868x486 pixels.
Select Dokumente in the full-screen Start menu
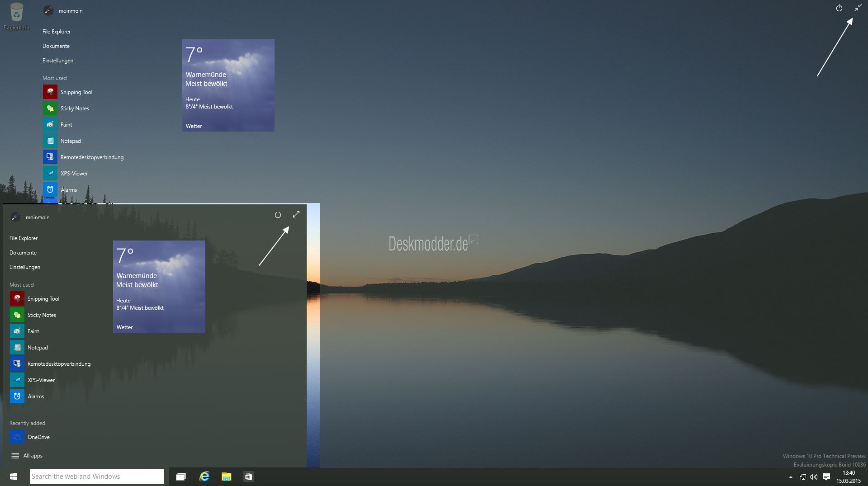[56, 46]
